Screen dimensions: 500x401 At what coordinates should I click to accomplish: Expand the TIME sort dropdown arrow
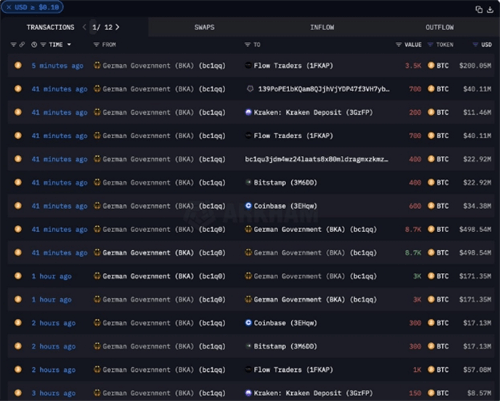click(x=69, y=45)
